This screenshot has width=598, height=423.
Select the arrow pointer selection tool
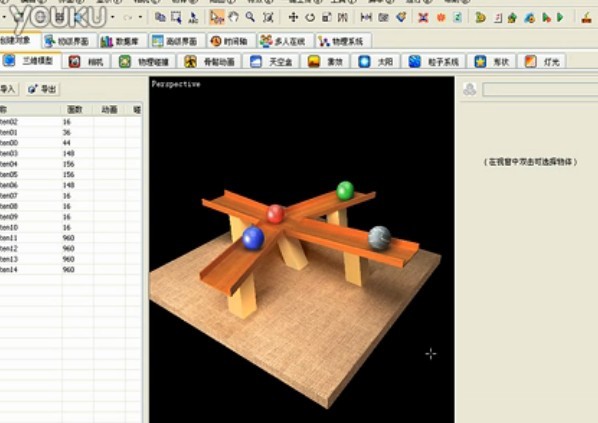[x=217, y=17]
